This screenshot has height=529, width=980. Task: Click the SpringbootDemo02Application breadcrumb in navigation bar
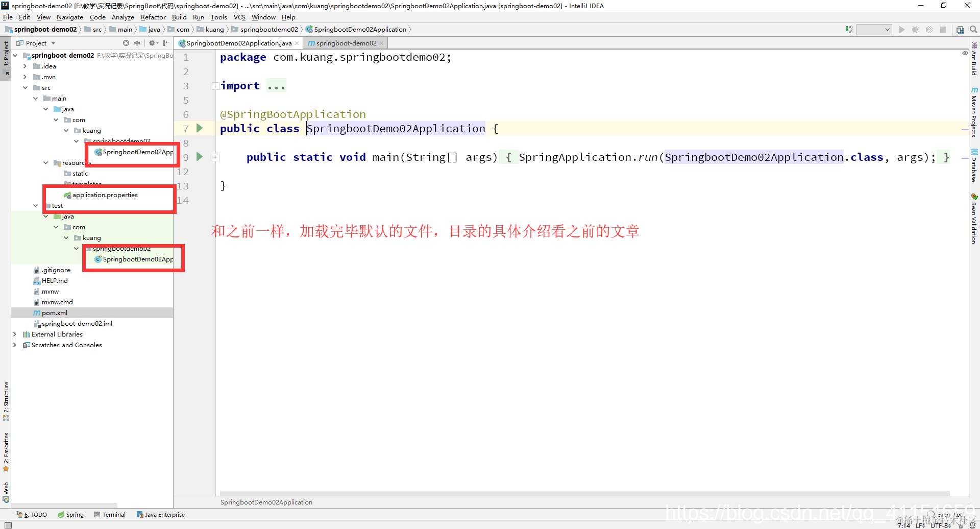tap(356, 30)
